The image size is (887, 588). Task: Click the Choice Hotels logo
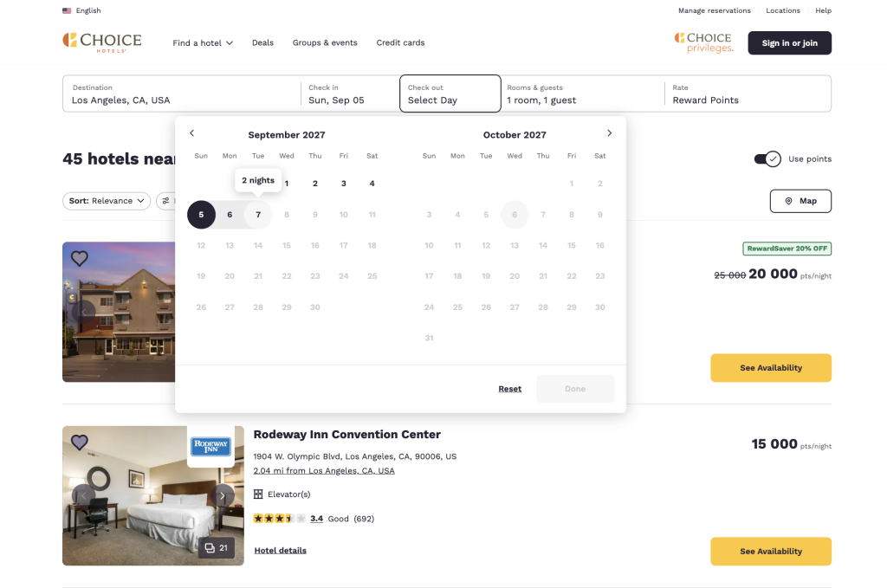102,43
